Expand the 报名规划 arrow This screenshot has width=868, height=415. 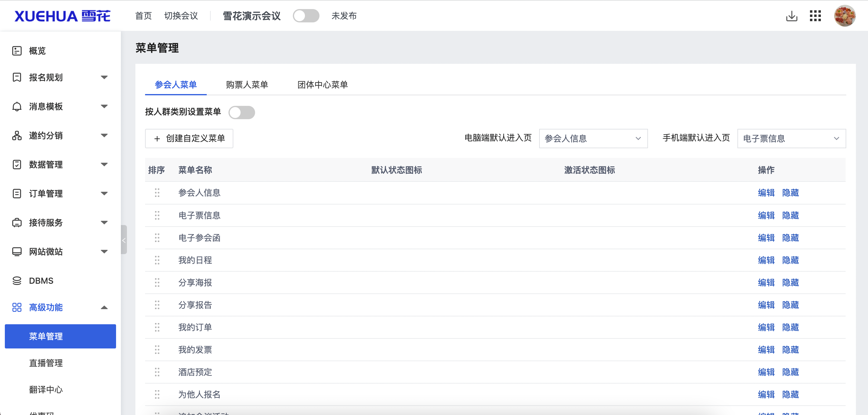click(104, 77)
